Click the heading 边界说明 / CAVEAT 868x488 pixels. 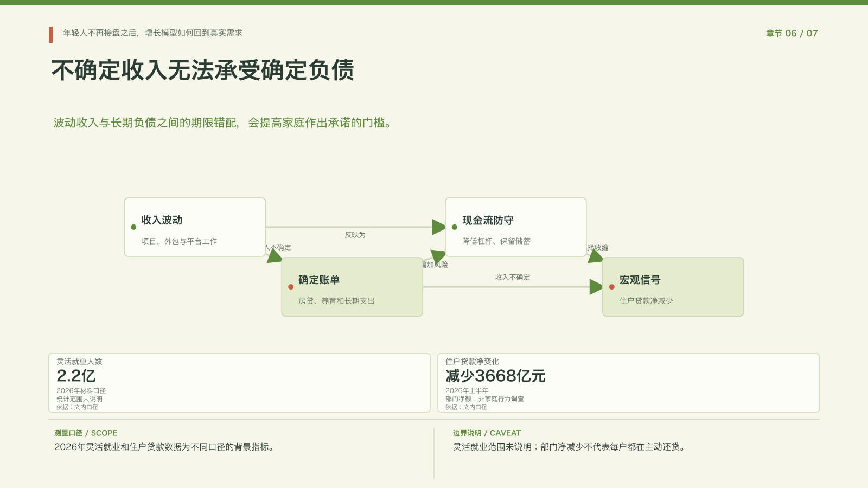coord(487,433)
